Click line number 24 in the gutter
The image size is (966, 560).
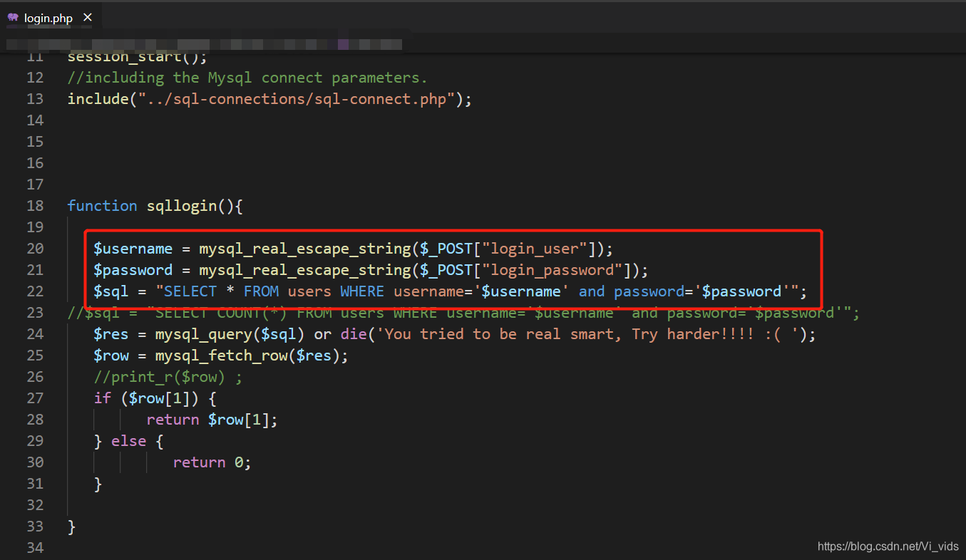[35, 334]
